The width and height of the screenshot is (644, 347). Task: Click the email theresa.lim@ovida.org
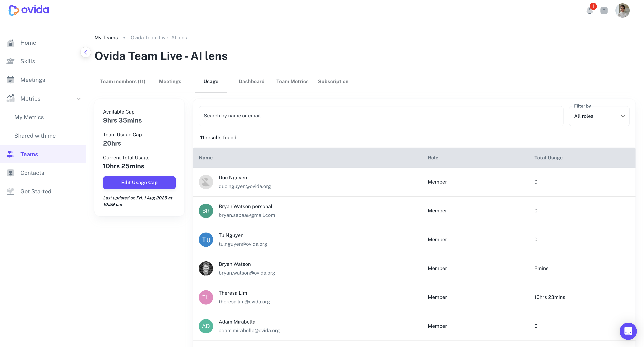244,302
